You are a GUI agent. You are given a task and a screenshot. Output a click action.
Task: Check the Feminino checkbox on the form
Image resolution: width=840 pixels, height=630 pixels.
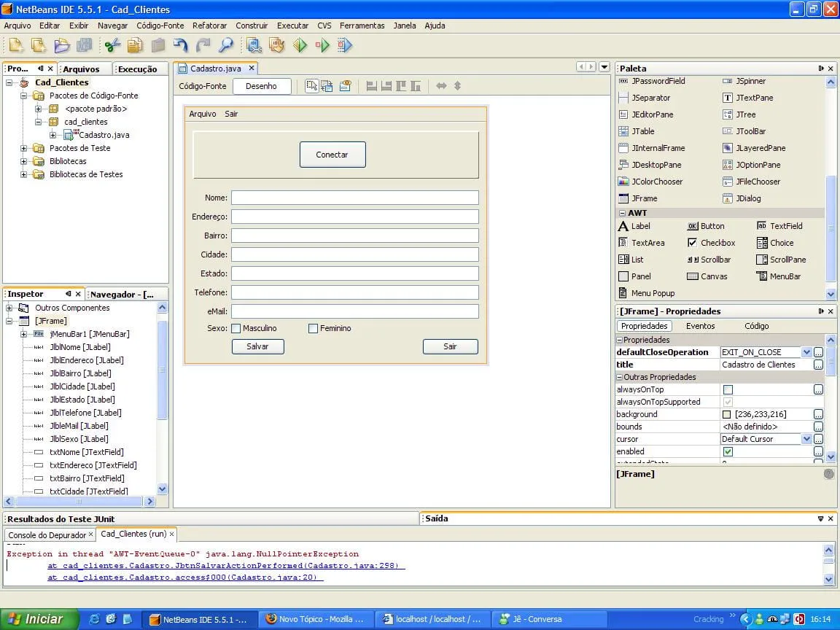[x=313, y=329]
